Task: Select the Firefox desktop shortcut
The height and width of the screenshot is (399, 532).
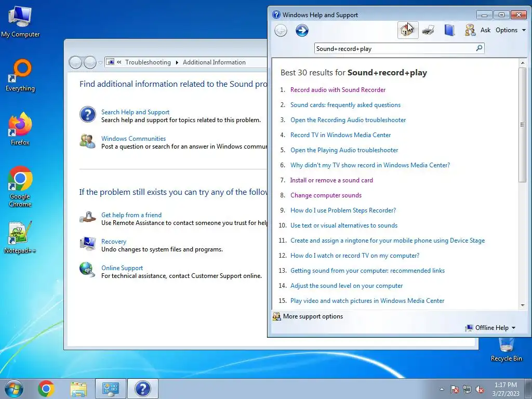Action: (x=20, y=129)
